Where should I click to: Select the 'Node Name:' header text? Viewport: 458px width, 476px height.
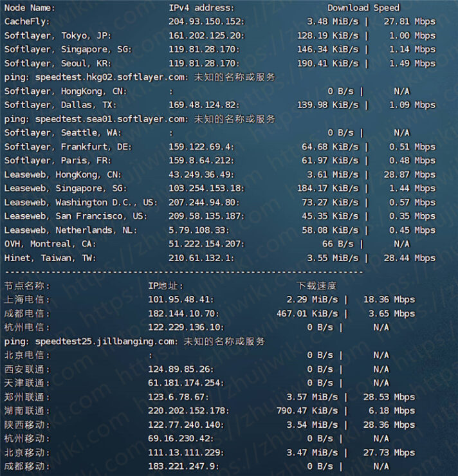tap(30, 8)
